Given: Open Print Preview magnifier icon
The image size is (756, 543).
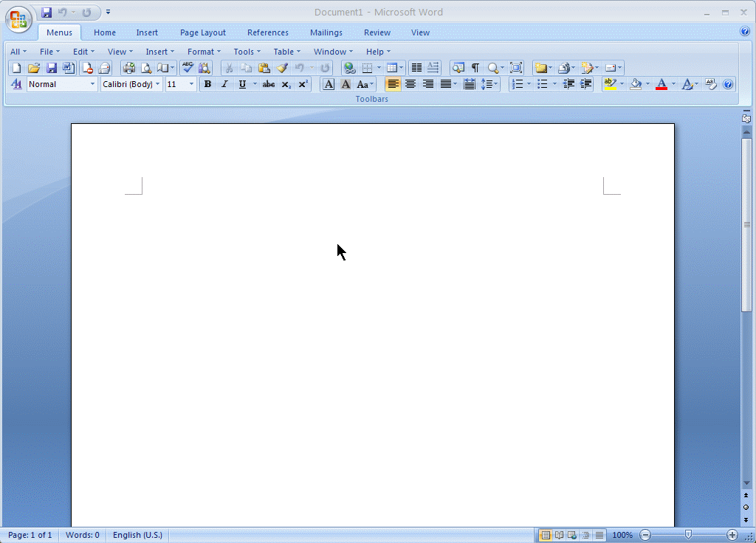Looking at the screenshot, I should click(145, 68).
